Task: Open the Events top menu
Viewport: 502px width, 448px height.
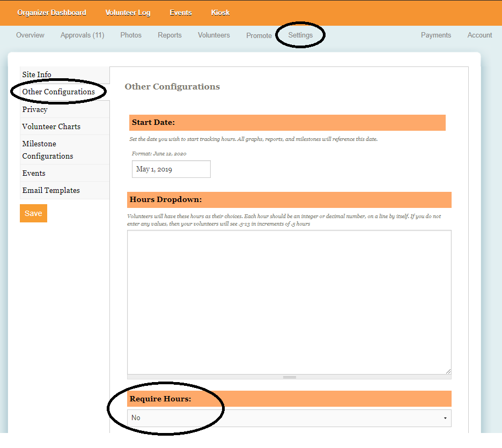Action: pos(181,12)
